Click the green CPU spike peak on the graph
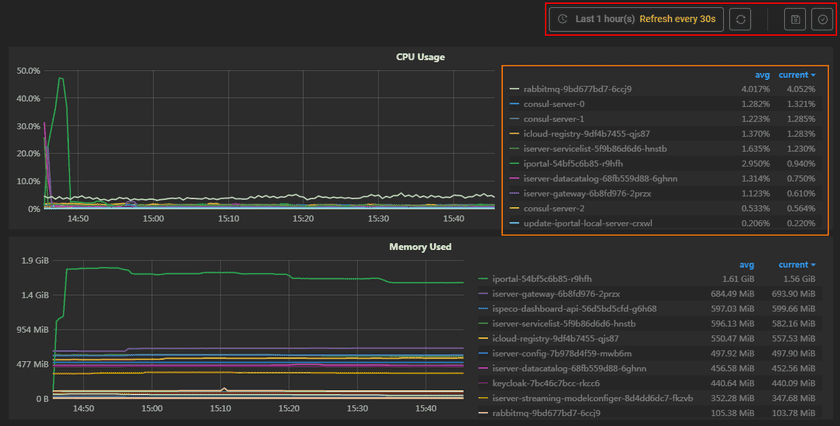The image size is (840, 426). pos(62,78)
